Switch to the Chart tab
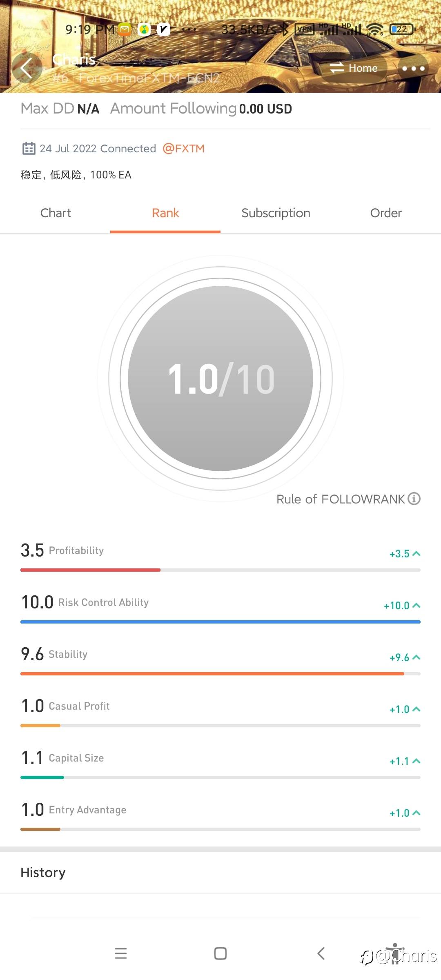The width and height of the screenshot is (441, 980). coord(56,213)
